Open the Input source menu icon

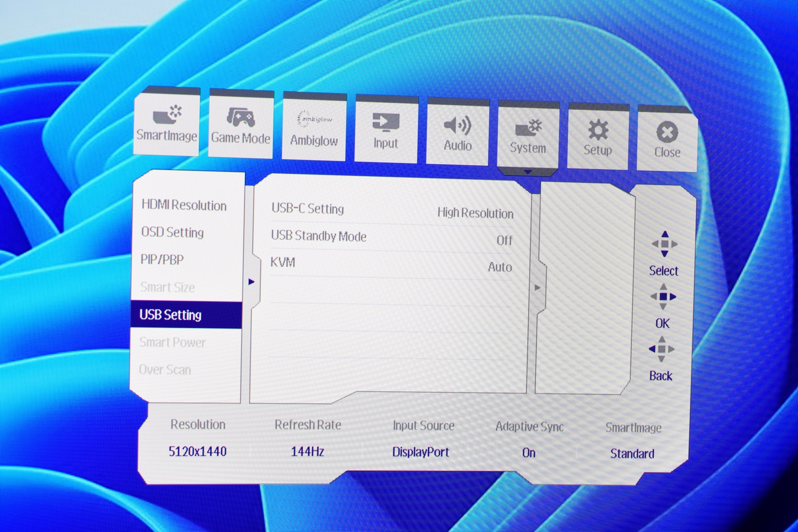coord(386,123)
